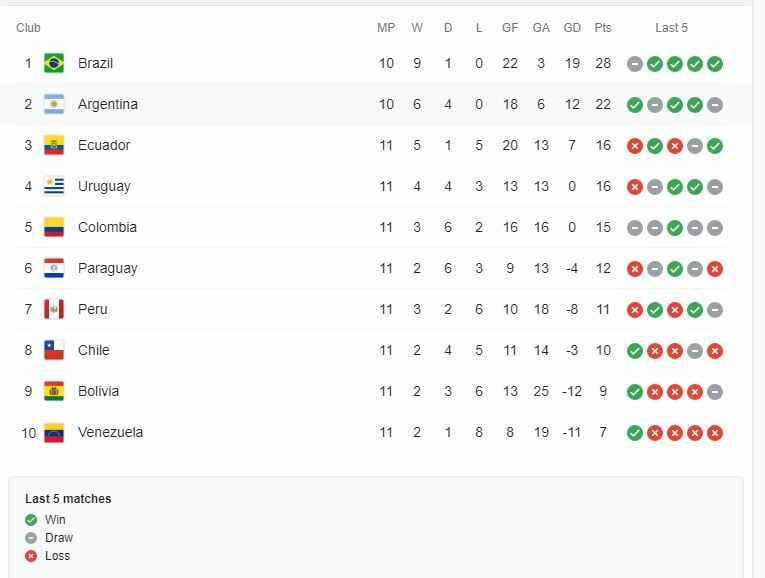Click the red Loss legend icon

coord(31,556)
